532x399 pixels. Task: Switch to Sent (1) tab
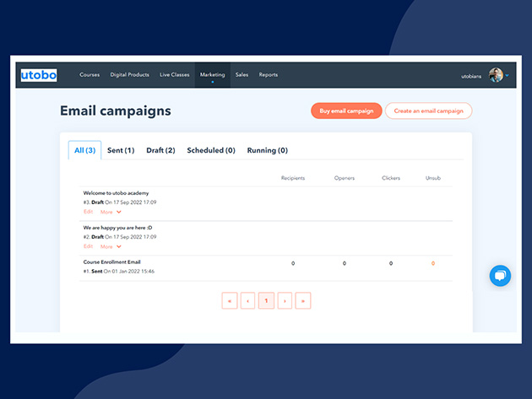click(121, 150)
